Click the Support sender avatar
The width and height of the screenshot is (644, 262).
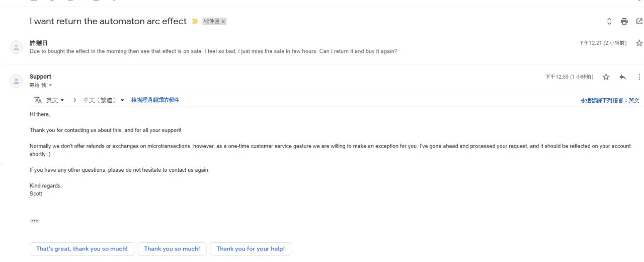coord(16,81)
